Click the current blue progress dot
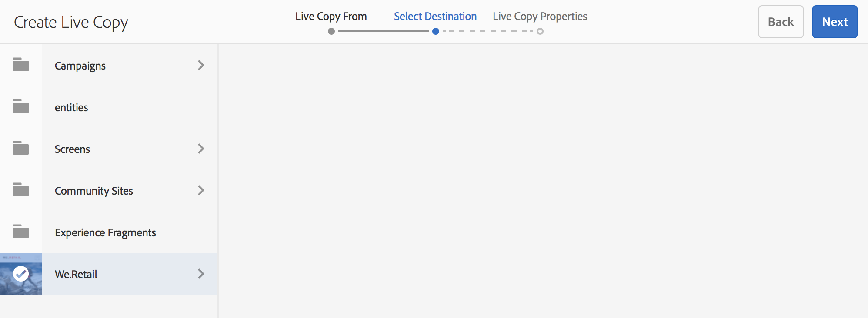This screenshot has height=318, width=868. pos(436,31)
